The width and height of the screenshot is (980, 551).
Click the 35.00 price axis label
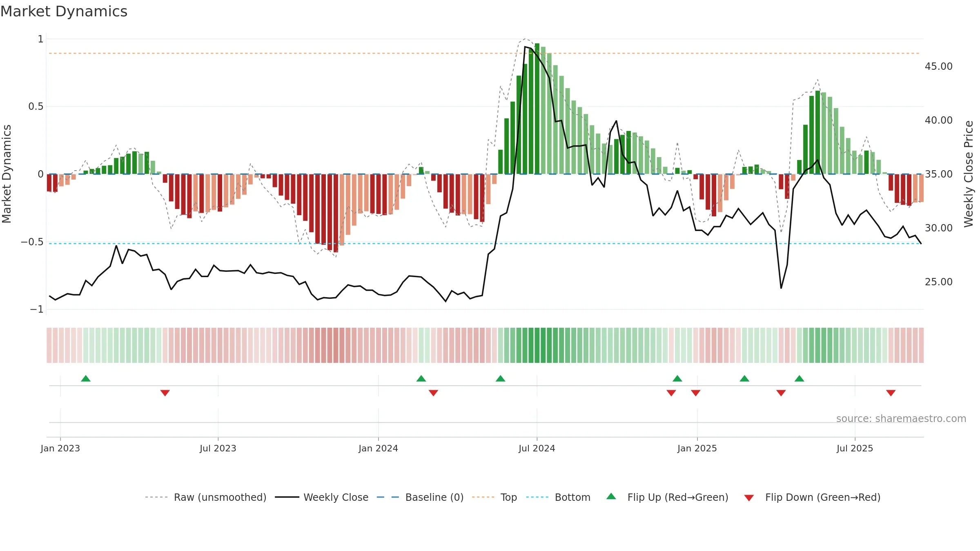click(x=939, y=174)
